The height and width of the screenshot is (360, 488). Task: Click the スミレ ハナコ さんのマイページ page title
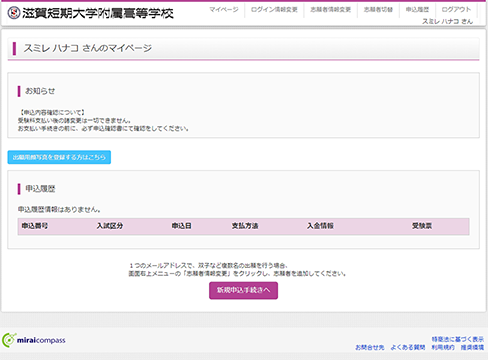tap(87, 48)
